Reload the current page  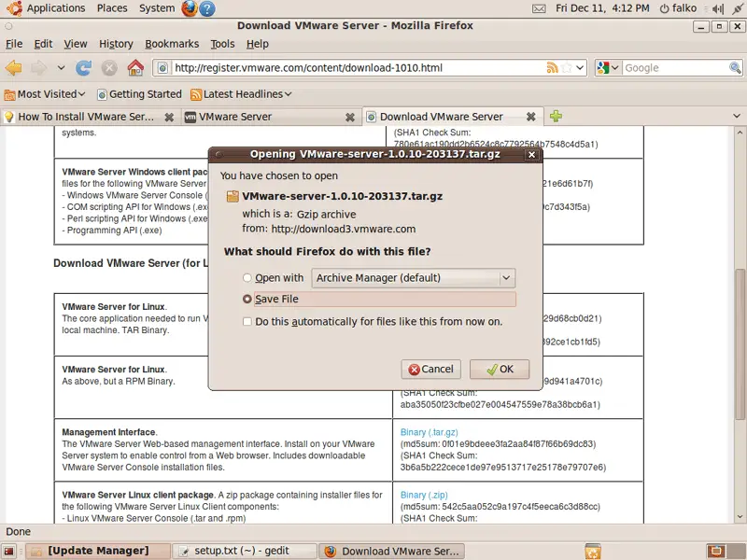(x=84, y=67)
